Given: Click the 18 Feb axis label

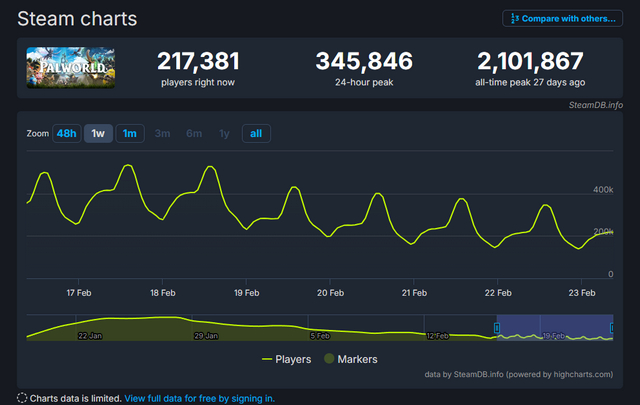Looking at the screenshot, I should [162, 293].
